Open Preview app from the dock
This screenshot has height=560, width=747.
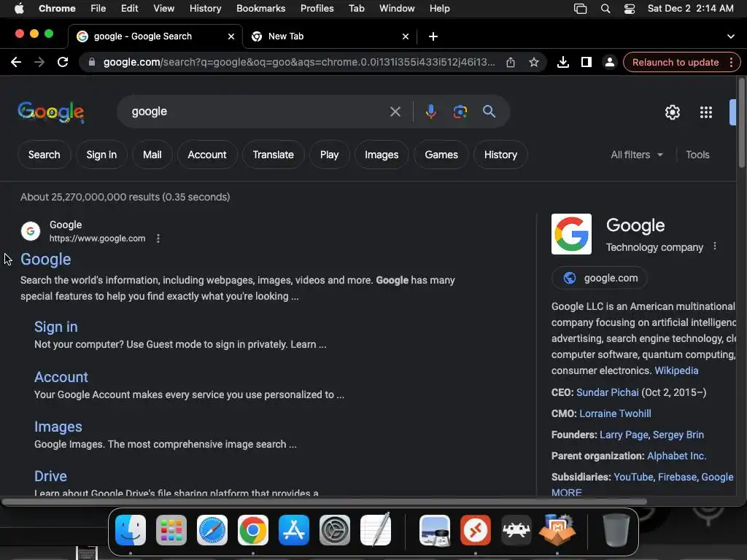[x=435, y=530]
